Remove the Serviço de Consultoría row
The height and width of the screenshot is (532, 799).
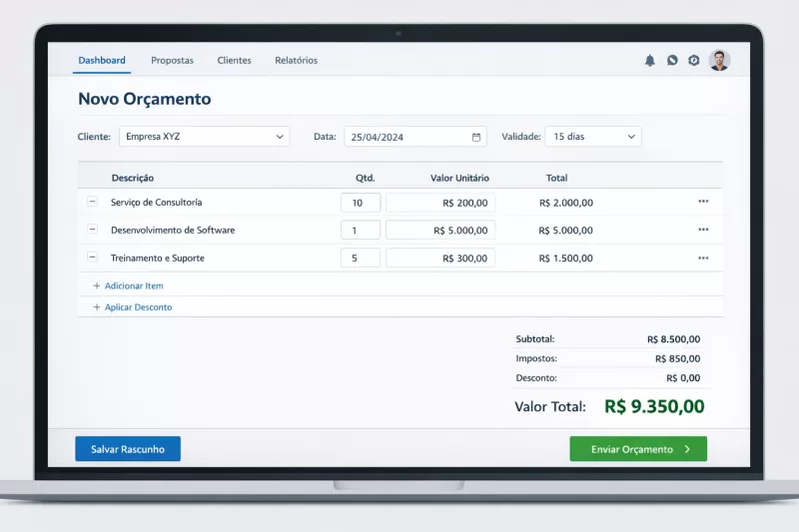click(x=92, y=202)
